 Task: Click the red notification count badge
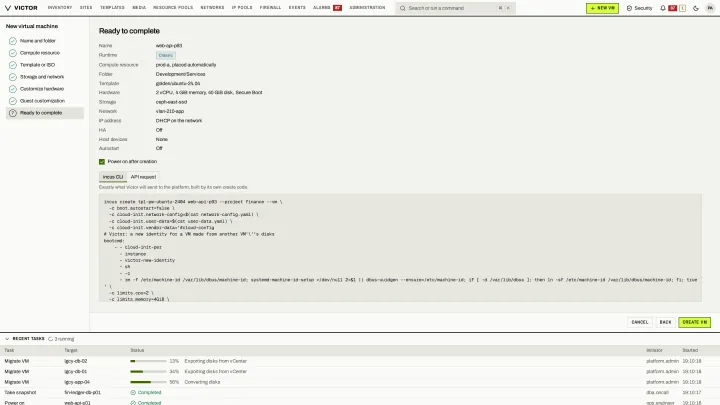pyautogui.click(x=673, y=8)
